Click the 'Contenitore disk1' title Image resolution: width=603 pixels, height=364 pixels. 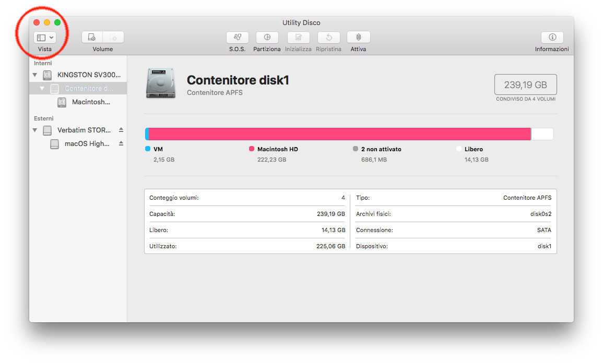[238, 80]
